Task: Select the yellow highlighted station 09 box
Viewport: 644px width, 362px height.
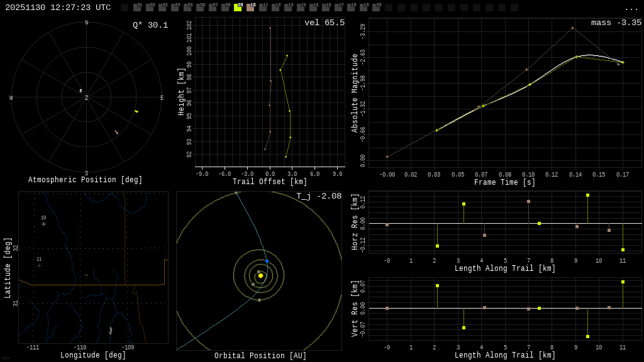Action: tap(238, 8)
